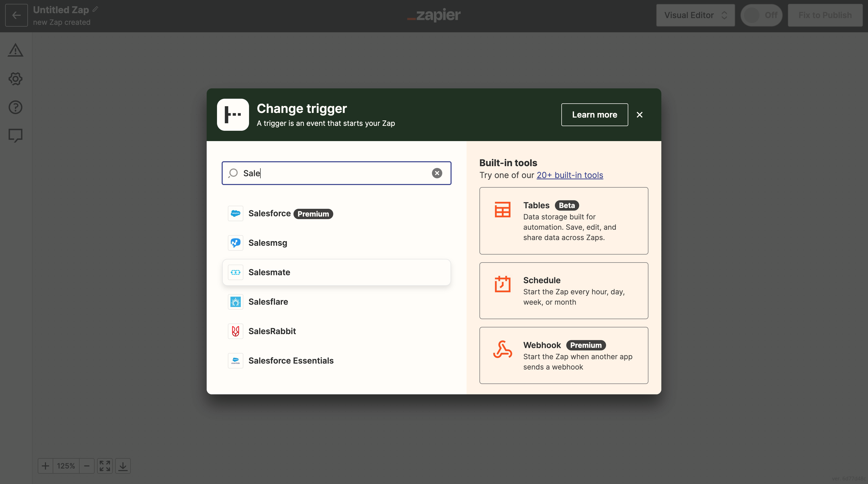868x484 pixels.
Task: Click the Learn more button
Action: 595,114
